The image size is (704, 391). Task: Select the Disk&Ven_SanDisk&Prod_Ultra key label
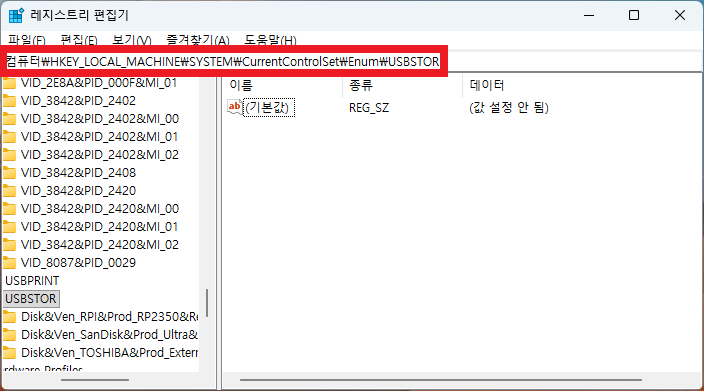(110, 335)
